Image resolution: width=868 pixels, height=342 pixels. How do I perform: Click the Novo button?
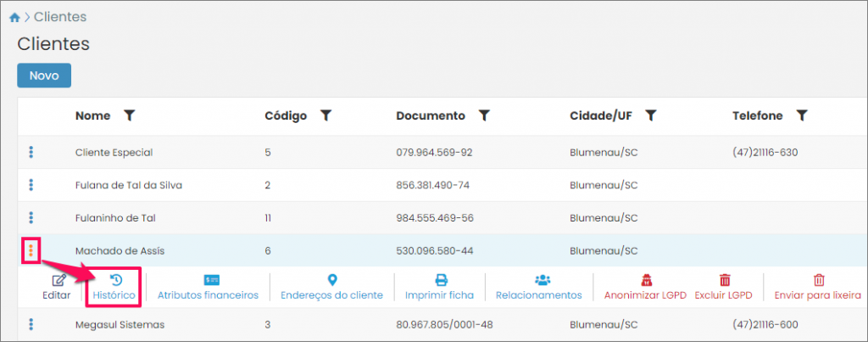coord(44,76)
